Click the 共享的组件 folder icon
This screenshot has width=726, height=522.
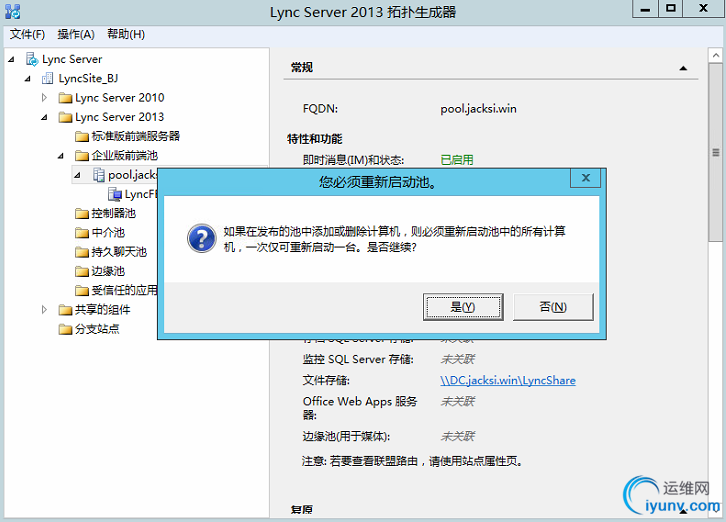tap(65, 310)
